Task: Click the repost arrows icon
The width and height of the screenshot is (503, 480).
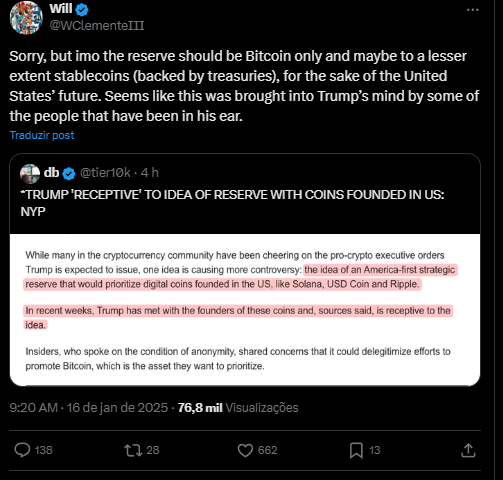Action: [x=133, y=450]
